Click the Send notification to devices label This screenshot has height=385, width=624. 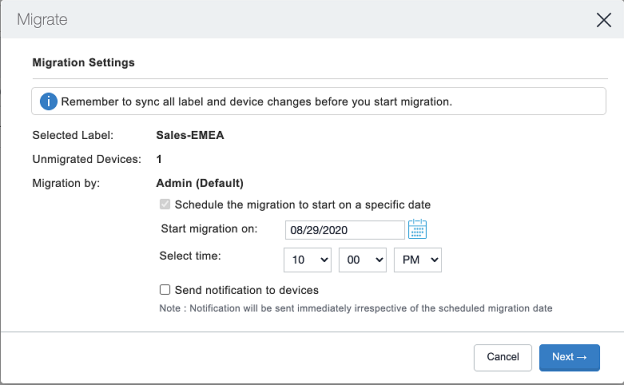247,290
